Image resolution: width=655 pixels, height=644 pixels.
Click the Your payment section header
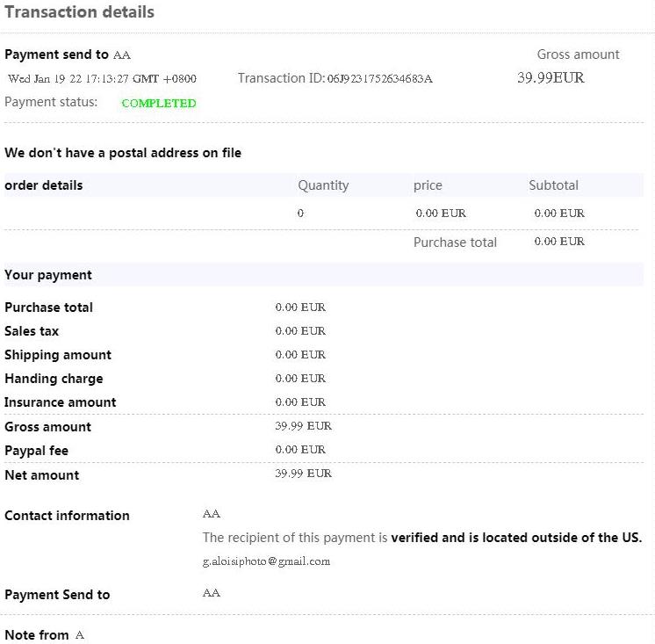(x=48, y=275)
